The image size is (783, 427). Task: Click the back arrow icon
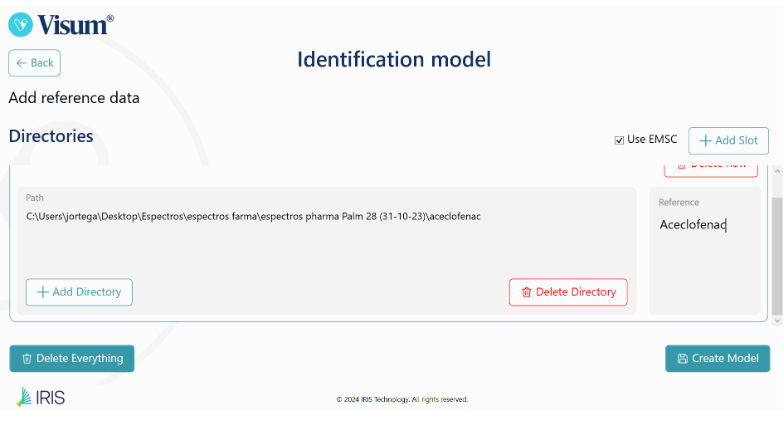[21, 63]
